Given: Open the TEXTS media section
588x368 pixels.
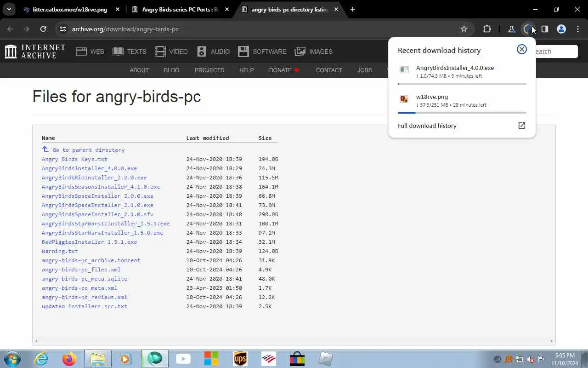Looking at the screenshot, I should (x=130, y=52).
